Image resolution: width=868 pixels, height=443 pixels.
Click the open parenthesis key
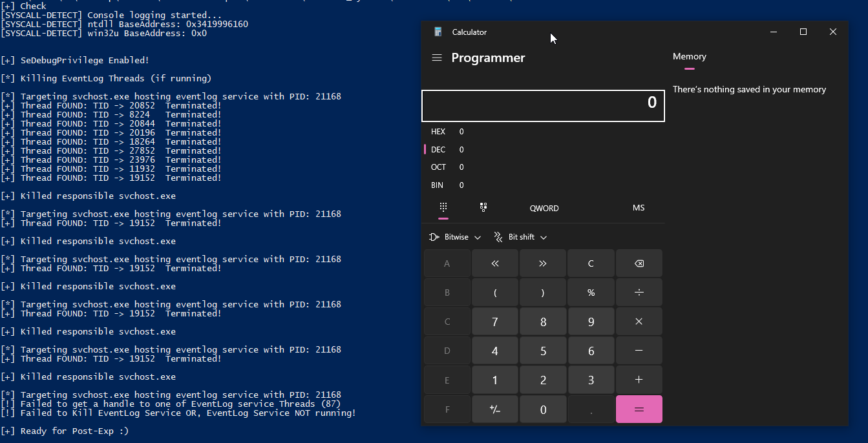pos(495,293)
